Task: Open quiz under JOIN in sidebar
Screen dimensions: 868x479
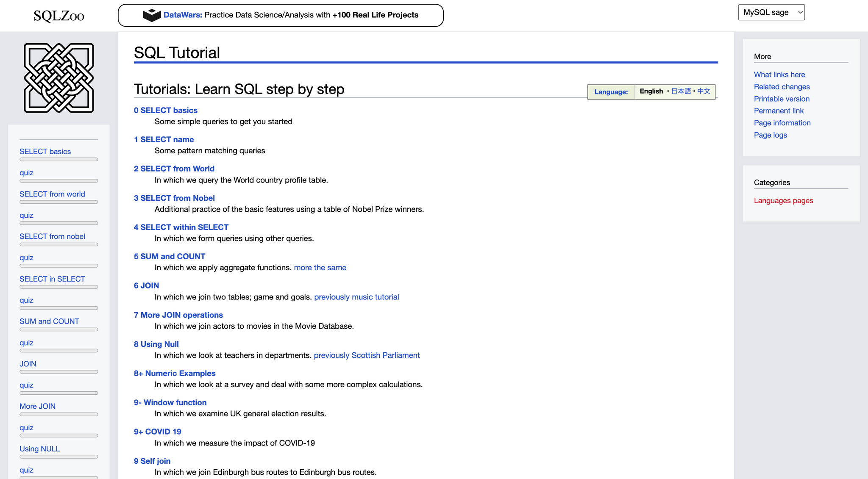Action: (x=26, y=385)
